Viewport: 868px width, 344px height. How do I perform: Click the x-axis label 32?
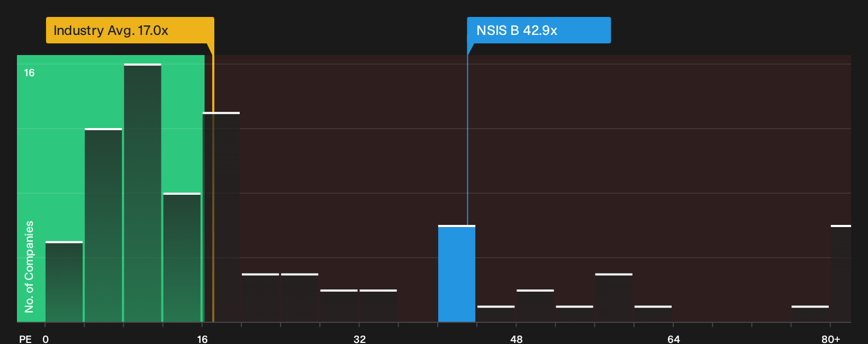(x=359, y=339)
